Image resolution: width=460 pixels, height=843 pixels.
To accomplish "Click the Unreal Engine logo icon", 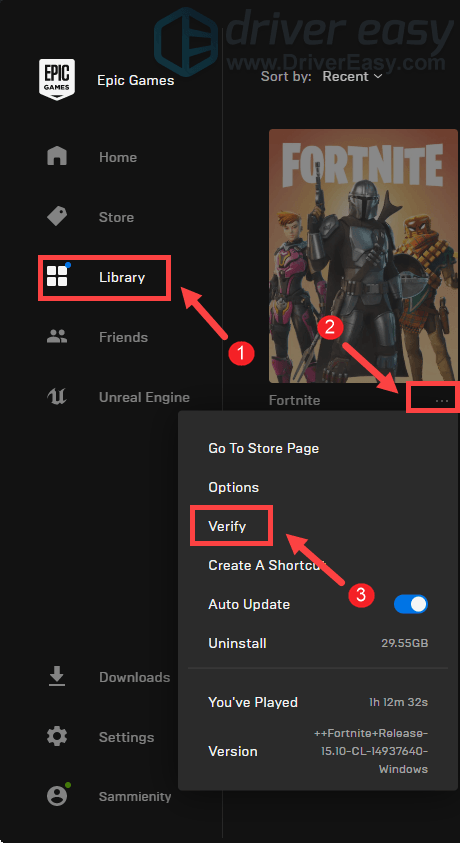I will [57, 397].
